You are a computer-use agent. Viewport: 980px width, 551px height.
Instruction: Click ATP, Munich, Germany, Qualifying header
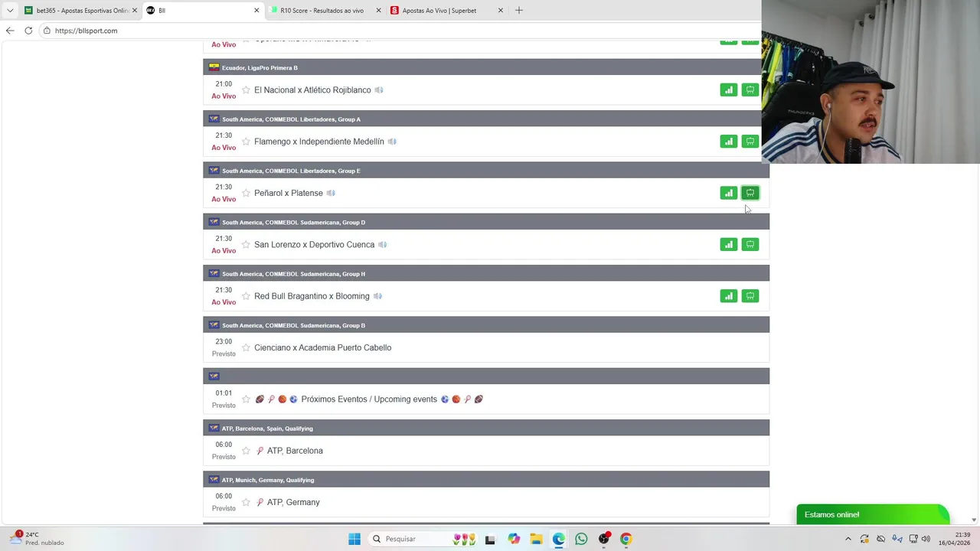click(x=486, y=480)
